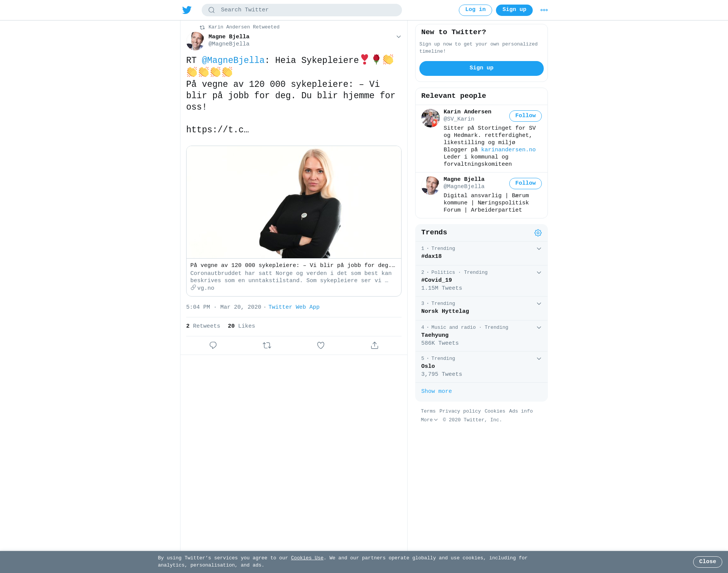Open the vg.no article preview image
Viewport: 728px width, 573px height.
click(294, 202)
